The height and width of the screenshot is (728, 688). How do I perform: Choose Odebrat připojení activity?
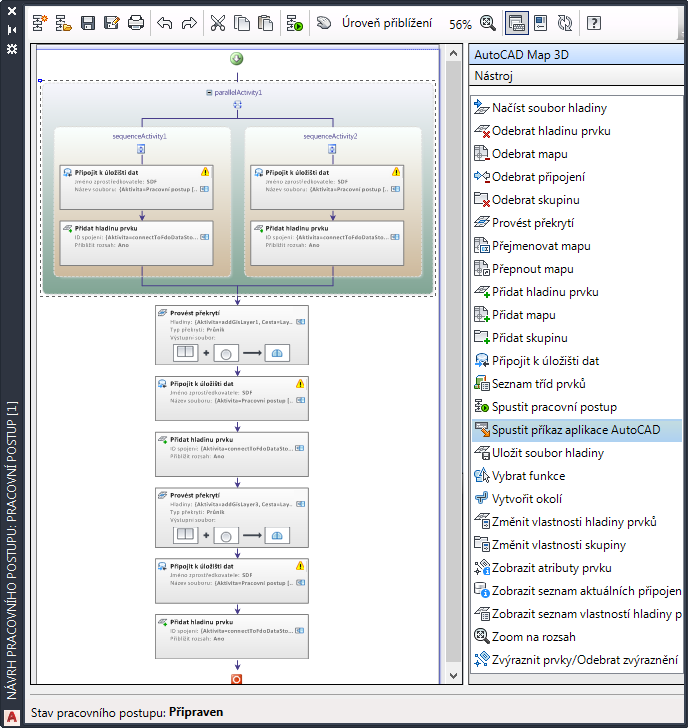click(577, 177)
